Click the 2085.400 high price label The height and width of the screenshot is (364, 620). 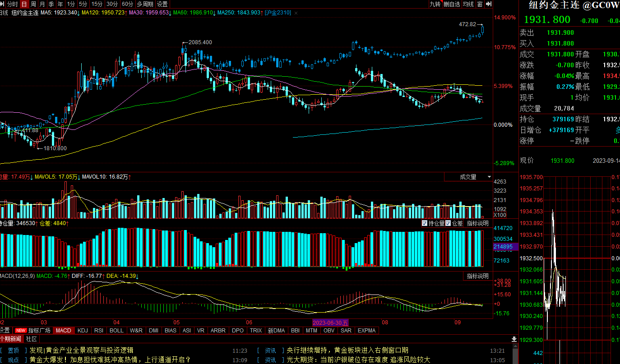point(200,42)
